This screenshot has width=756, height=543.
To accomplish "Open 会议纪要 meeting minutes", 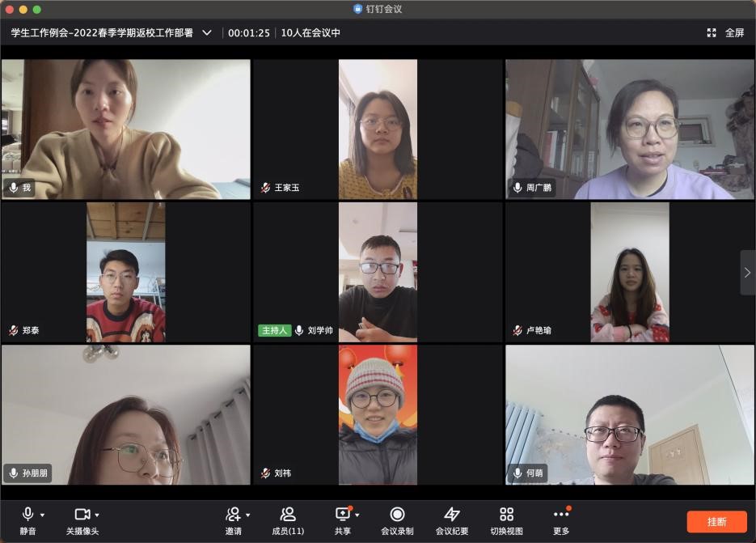I will pyautogui.click(x=452, y=515).
